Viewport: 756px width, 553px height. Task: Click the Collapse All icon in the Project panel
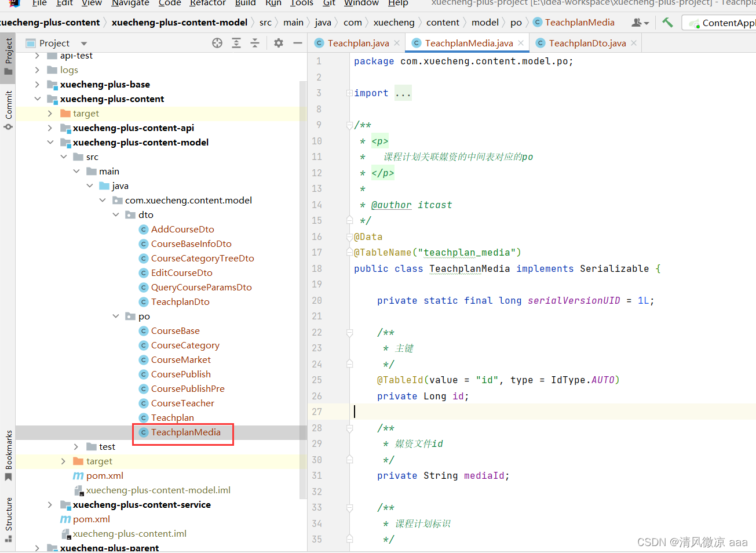pos(255,43)
